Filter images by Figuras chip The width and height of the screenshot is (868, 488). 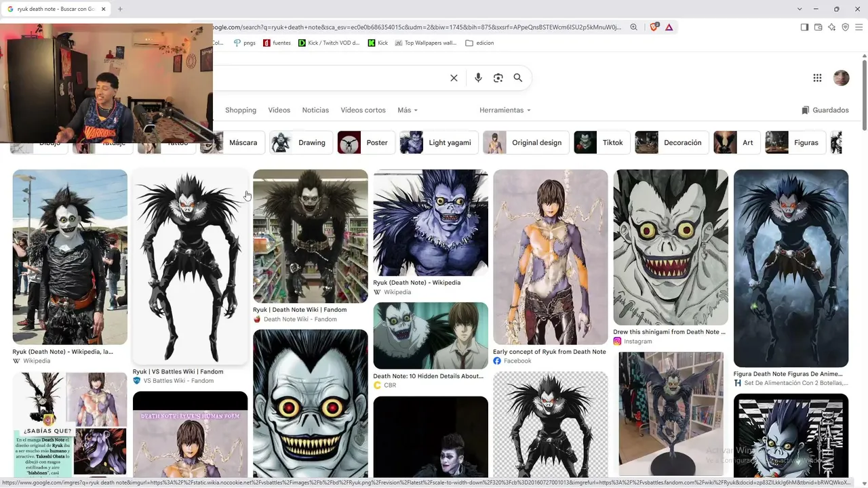click(x=795, y=142)
